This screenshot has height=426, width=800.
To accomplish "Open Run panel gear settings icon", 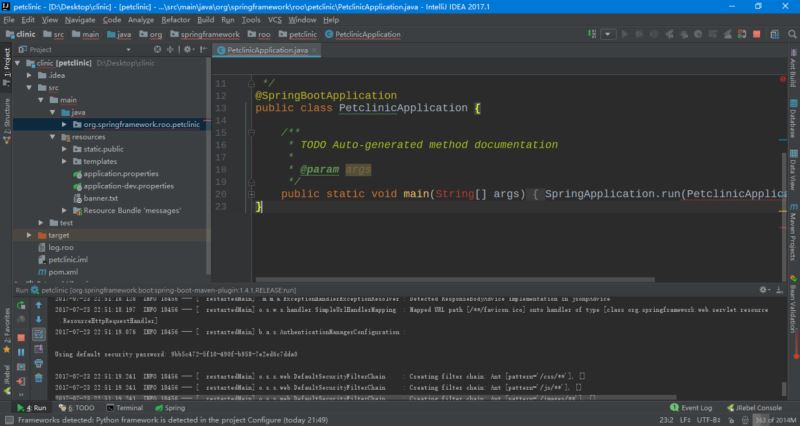I will point(763,290).
